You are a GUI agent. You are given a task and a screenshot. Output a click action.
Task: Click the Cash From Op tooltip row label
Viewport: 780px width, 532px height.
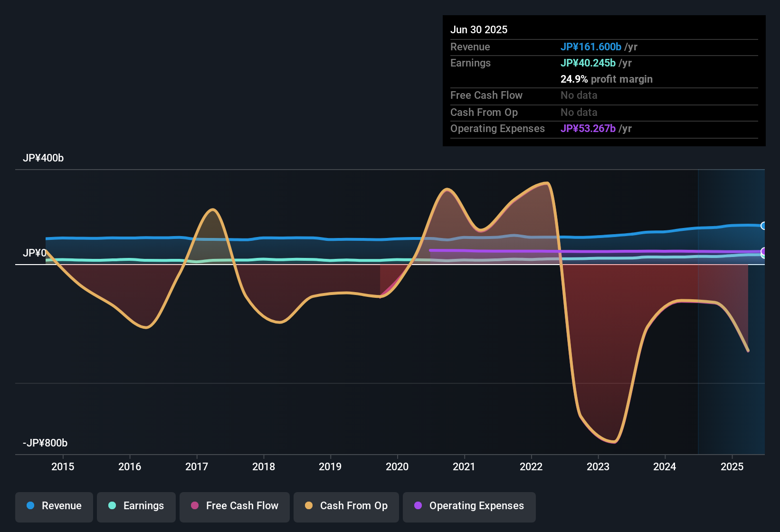coord(484,112)
